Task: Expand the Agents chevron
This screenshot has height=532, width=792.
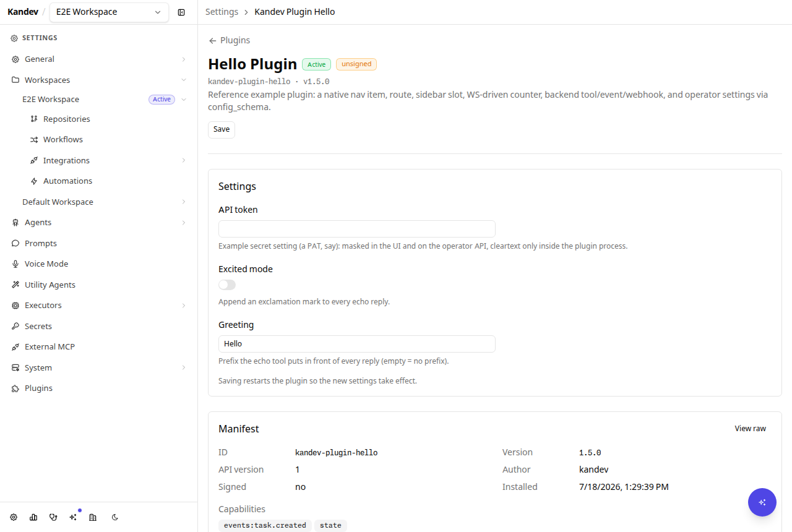Action: click(x=184, y=223)
